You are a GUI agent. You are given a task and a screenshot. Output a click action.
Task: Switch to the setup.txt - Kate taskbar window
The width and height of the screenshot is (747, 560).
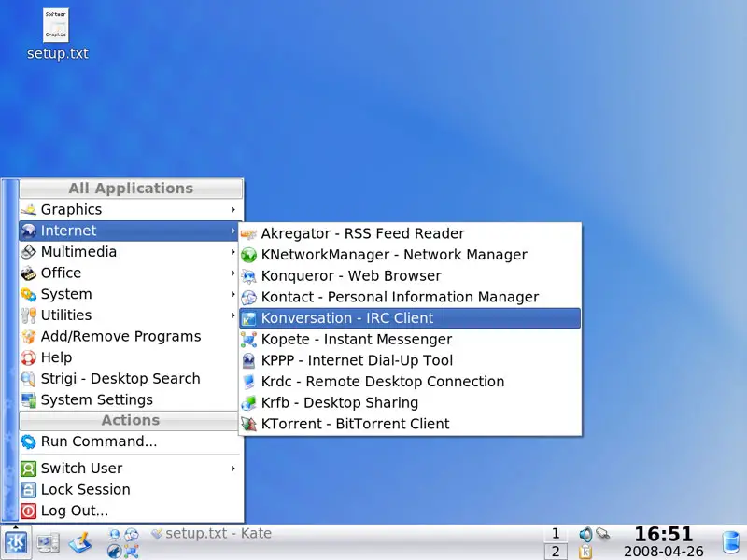click(x=212, y=533)
